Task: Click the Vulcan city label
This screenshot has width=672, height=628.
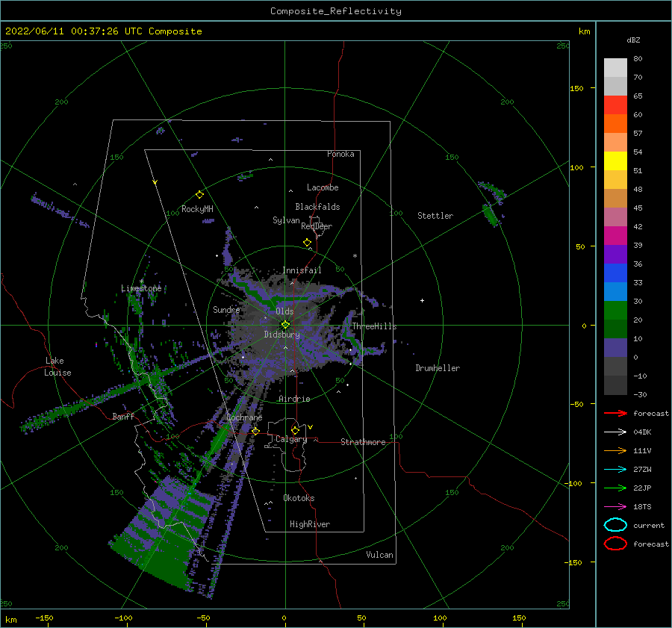Action: 380,555
